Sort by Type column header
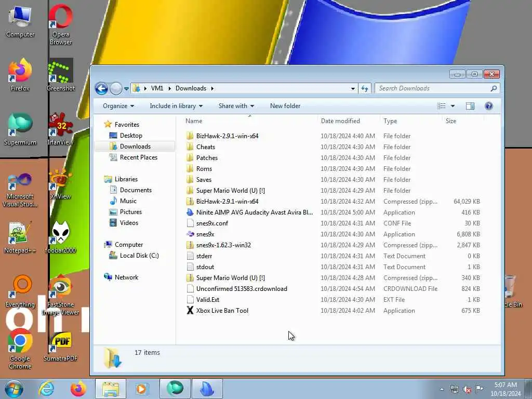The height and width of the screenshot is (399, 532). (x=411, y=121)
